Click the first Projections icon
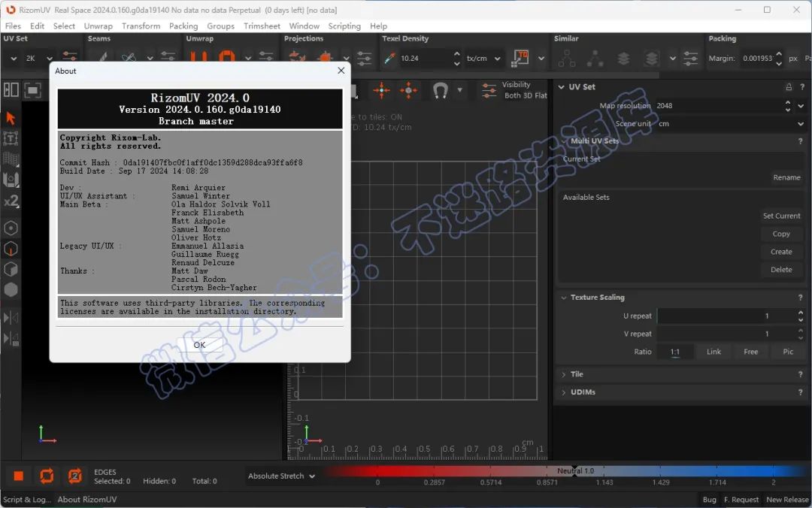The image size is (812, 508). (x=297, y=57)
